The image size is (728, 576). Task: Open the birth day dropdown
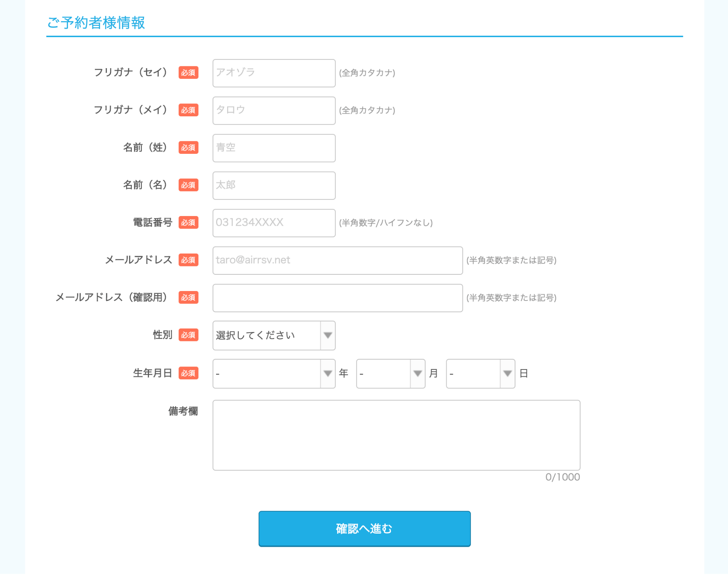[480, 373]
